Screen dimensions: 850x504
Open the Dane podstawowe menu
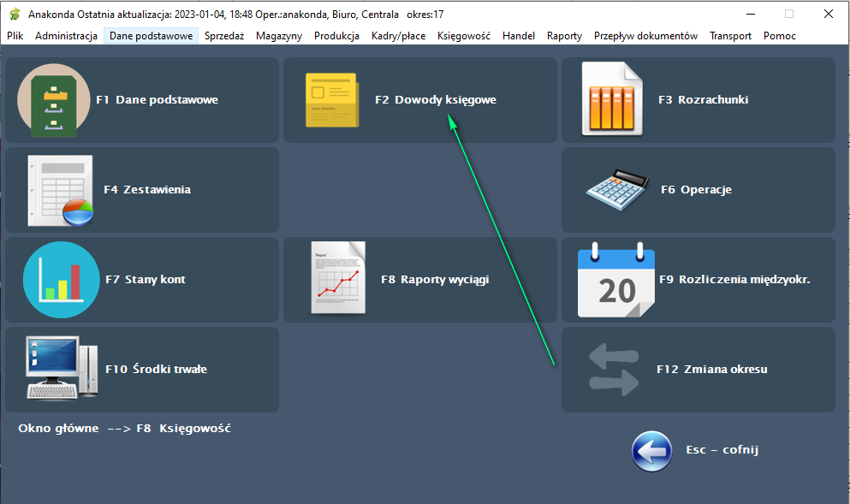coord(152,36)
